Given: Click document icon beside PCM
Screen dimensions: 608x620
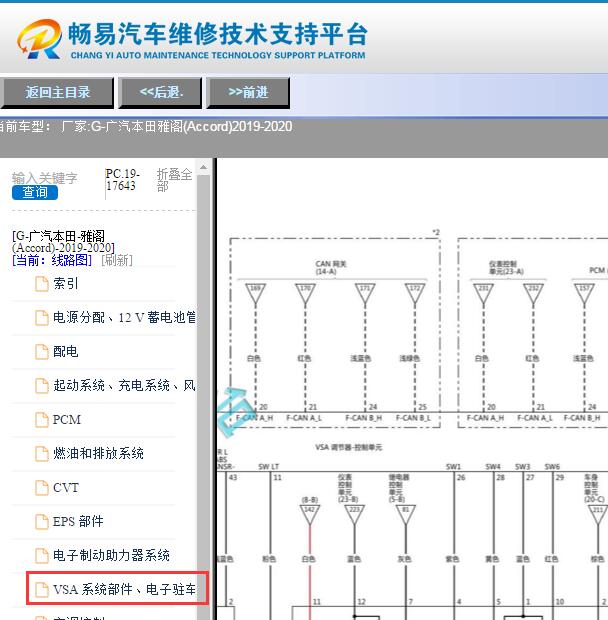Looking at the screenshot, I should click(42, 420).
